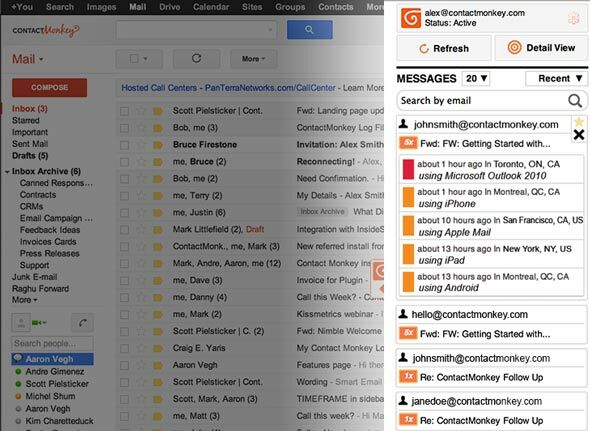The image size is (590, 431).
Task: Open the messages count 20 dropdown
Action: coord(476,78)
